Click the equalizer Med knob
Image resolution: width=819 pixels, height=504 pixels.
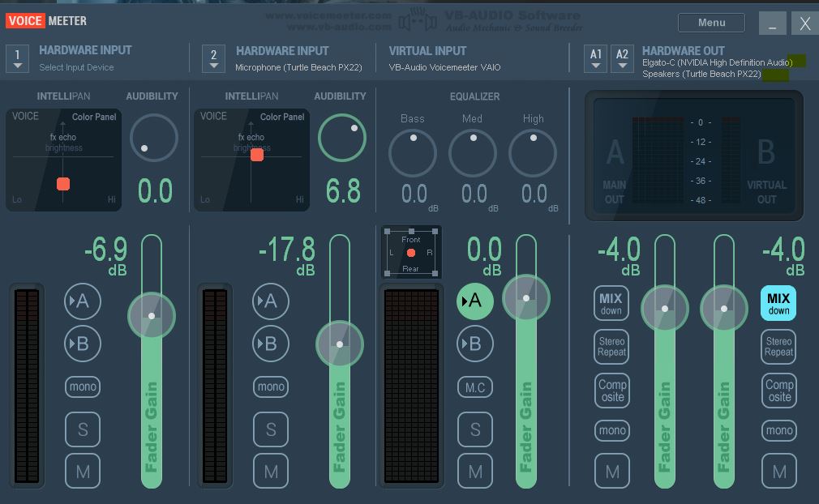coord(473,153)
